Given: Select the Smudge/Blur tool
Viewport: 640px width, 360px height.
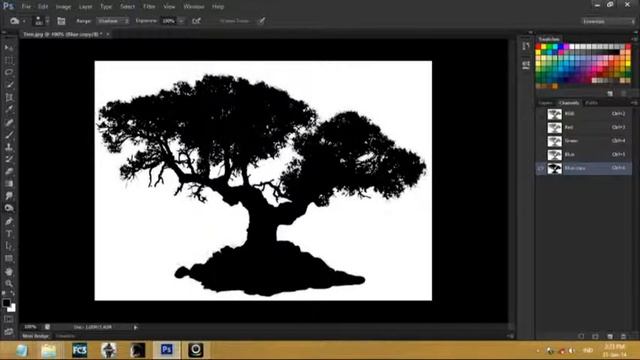Looking at the screenshot, I should point(9,196).
